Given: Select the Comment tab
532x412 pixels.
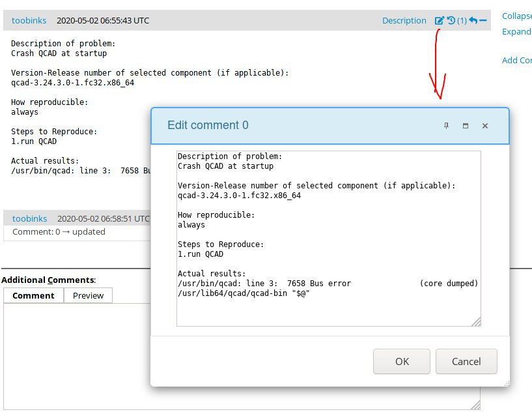Looking at the screenshot, I should click(33, 295).
